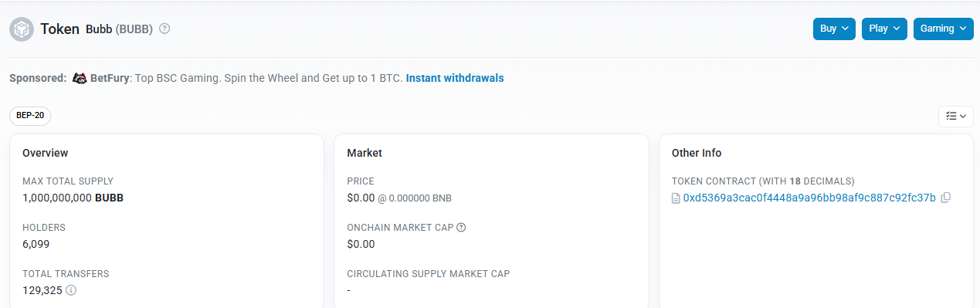Screen dimensions: 980x308
Task: Click the 129,325 total transfers value
Action: point(42,290)
